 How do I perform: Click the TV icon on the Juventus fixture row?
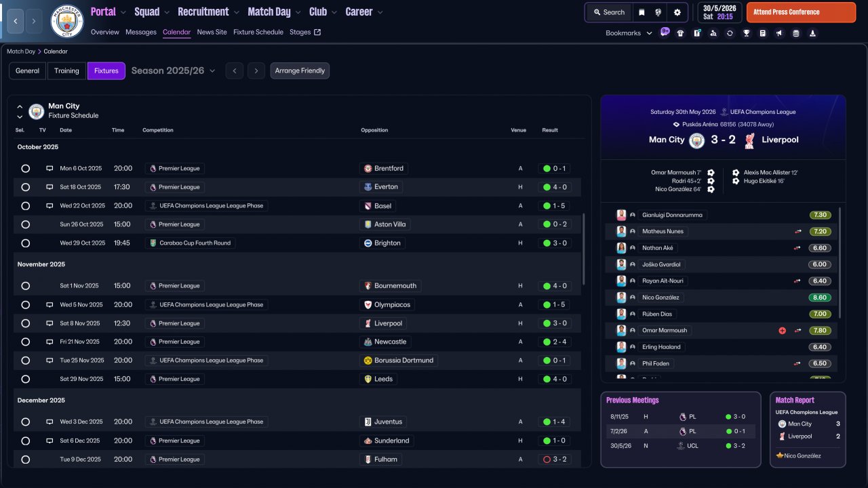pos(50,422)
